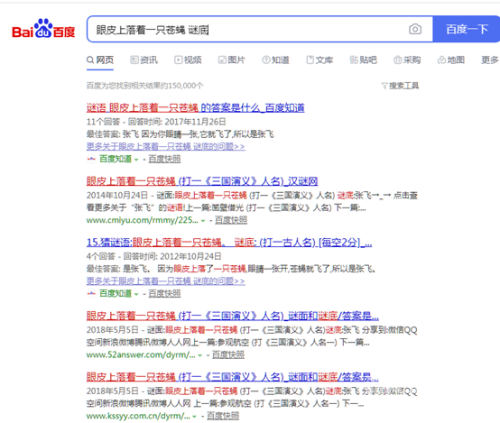Expand the arrow beside www.kssyy.com.cn URL
This screenshot has height=423, width=500.
(194, 417)
